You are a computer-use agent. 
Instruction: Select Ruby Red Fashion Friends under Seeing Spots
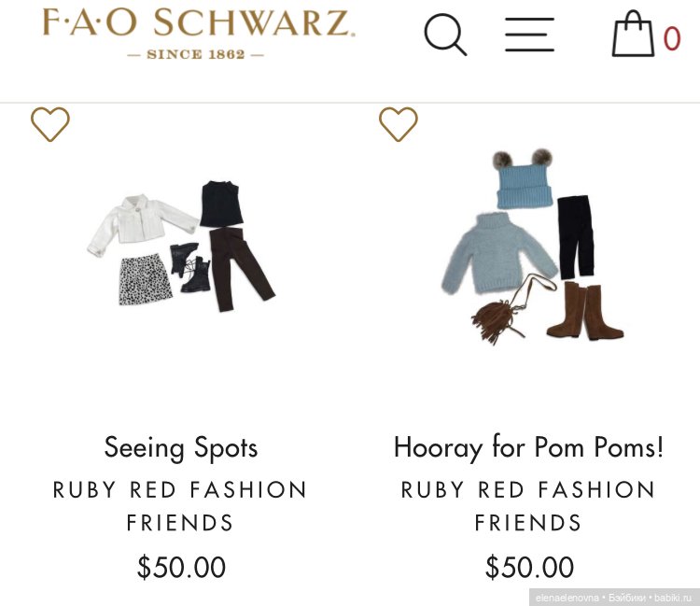(180, 506)
